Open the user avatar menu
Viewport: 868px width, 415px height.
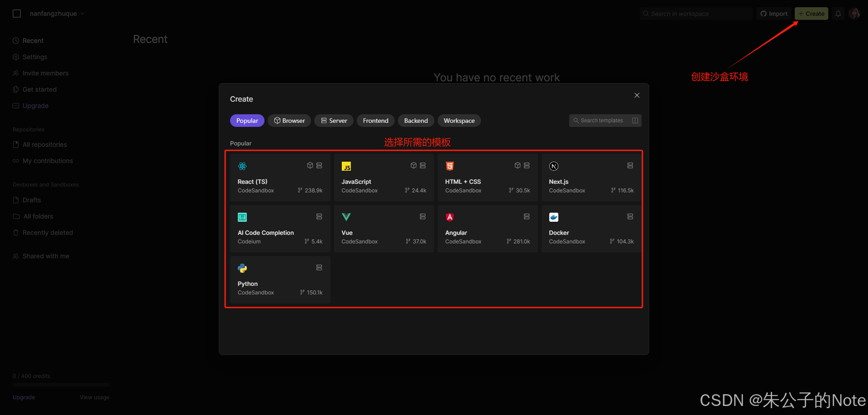pos(854,14)
